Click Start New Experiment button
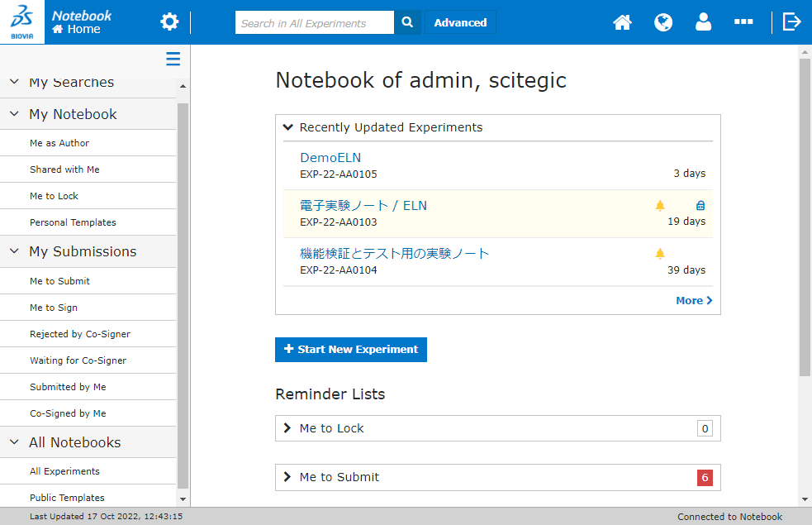 pos(351,349)
